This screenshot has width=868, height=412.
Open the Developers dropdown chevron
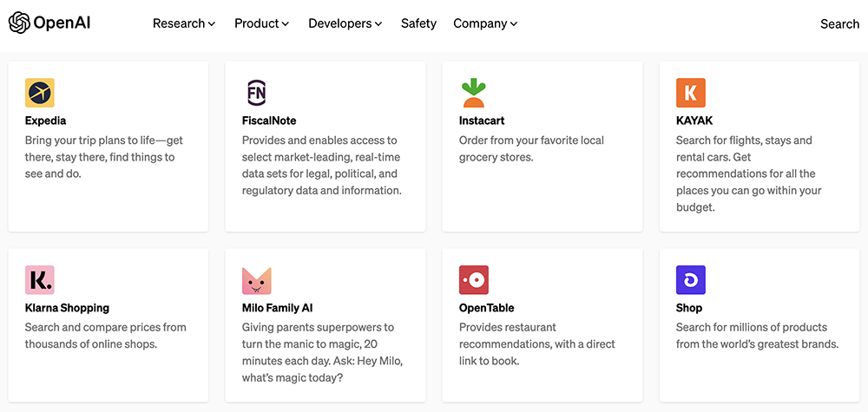pyautogui.click(x=378, y=23)
